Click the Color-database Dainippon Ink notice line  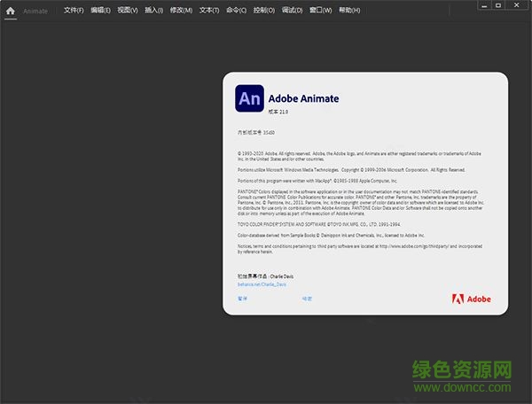coord(331,235)
